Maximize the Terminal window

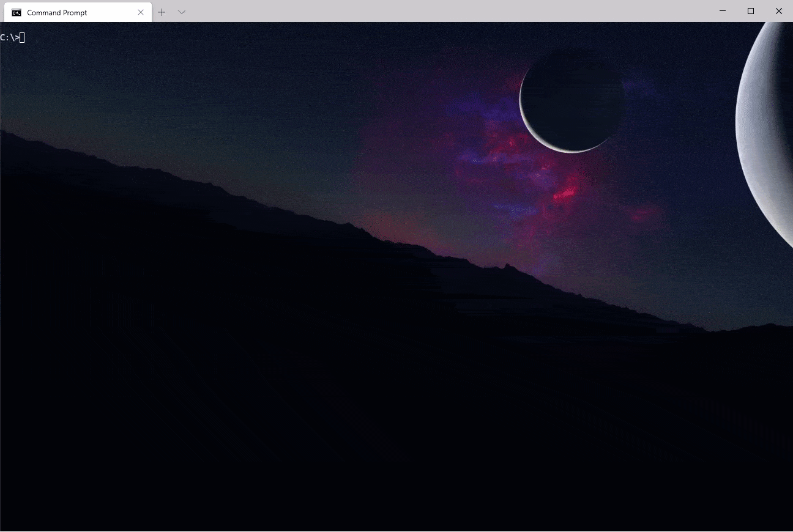click(x=751, y=11)
